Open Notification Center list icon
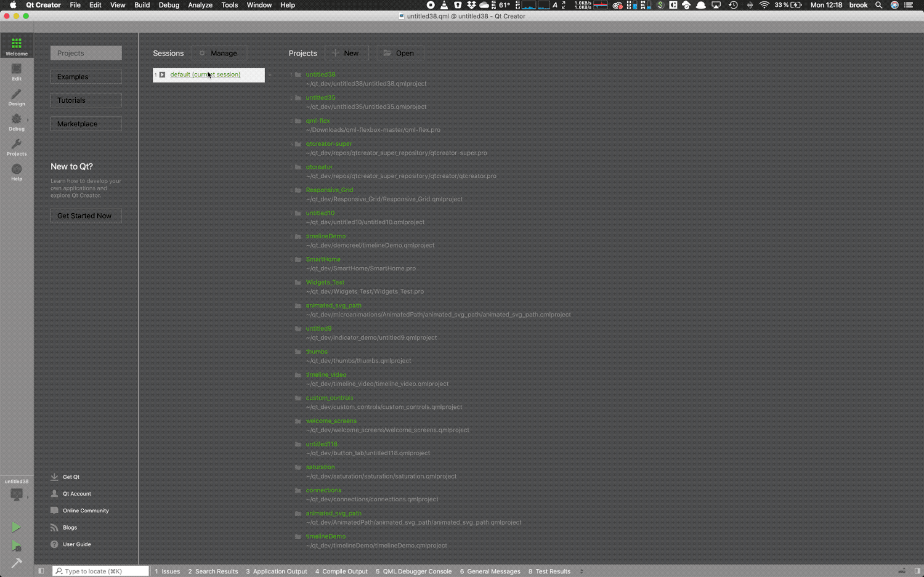Viewport: 924px width, 577px height. (909, 5)
